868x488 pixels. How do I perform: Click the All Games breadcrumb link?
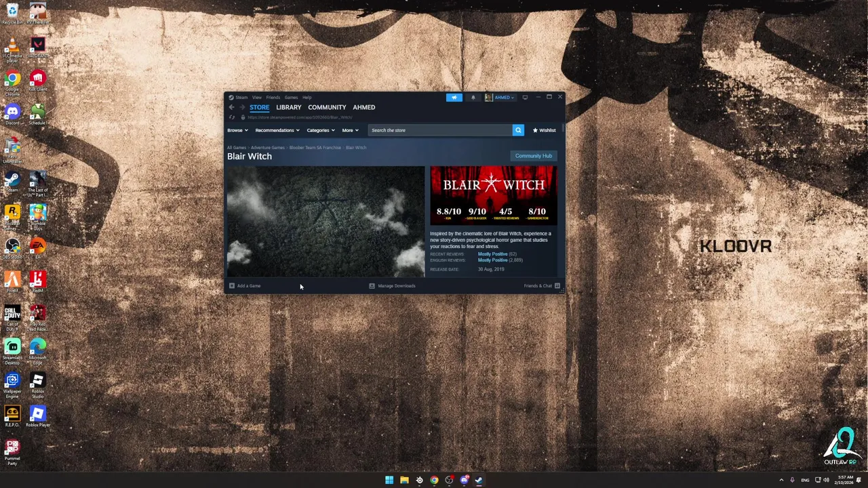pos(236,148)
